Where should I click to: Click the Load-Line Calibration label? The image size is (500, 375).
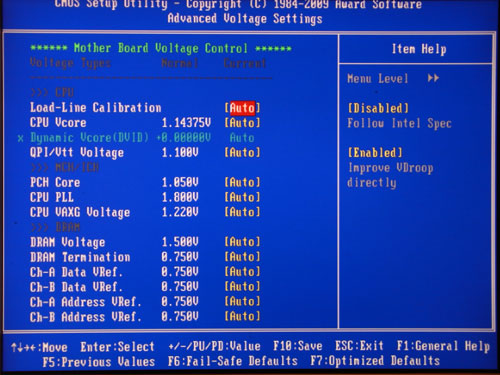pyautogui.click(x=96, y=108)
